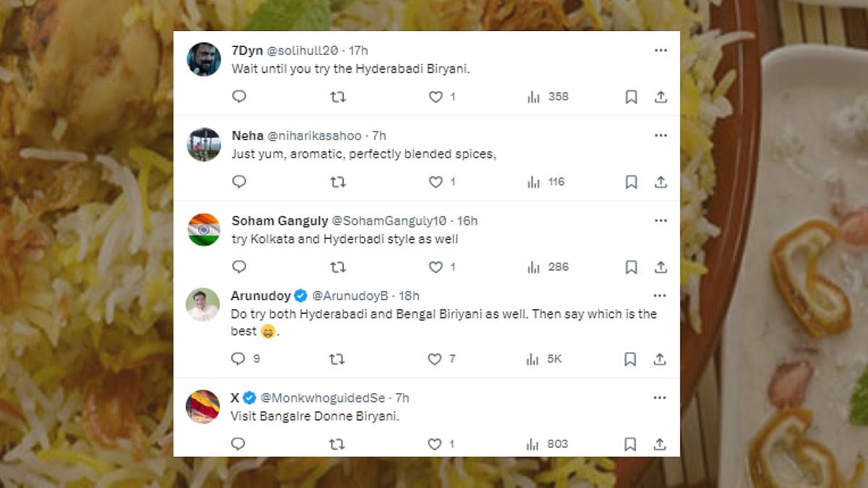Open Neha's profile picture
This screenshot has height=488, width=868.
pos(203,144)
